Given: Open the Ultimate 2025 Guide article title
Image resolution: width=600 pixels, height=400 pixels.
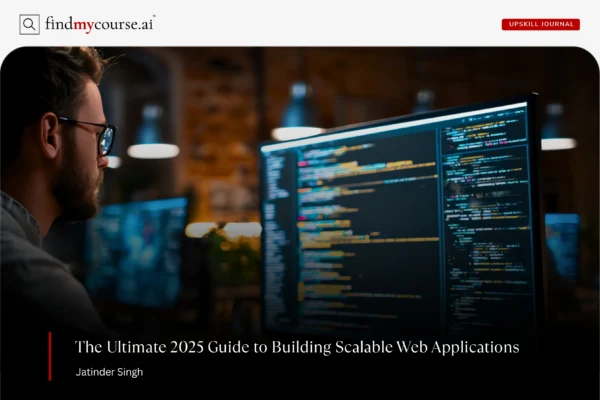Looking at the screenshot, I should click(297, 348).
